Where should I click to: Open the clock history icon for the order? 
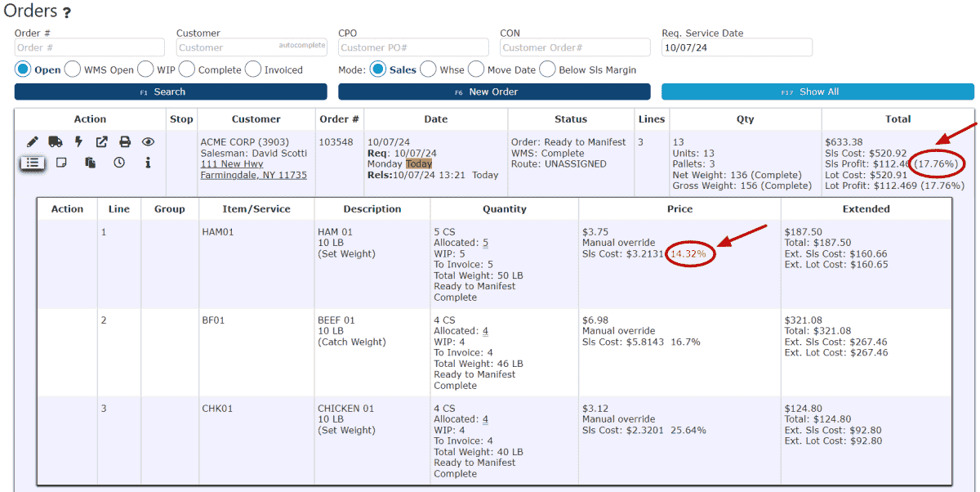(x=119, y=163)
